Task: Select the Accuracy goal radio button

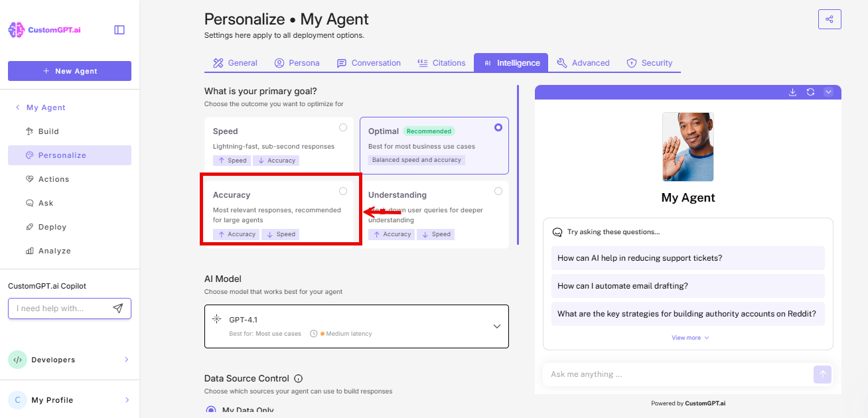Action: [x=343, y=190]
